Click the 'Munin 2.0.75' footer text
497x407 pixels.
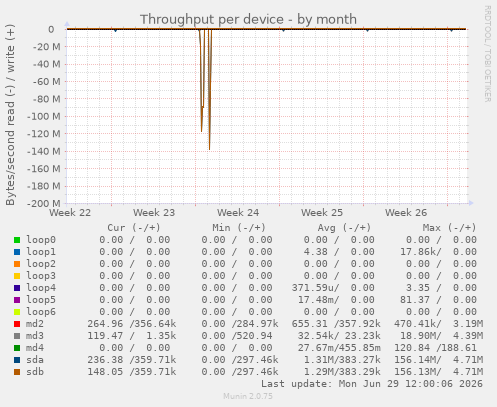click(248, 396)
